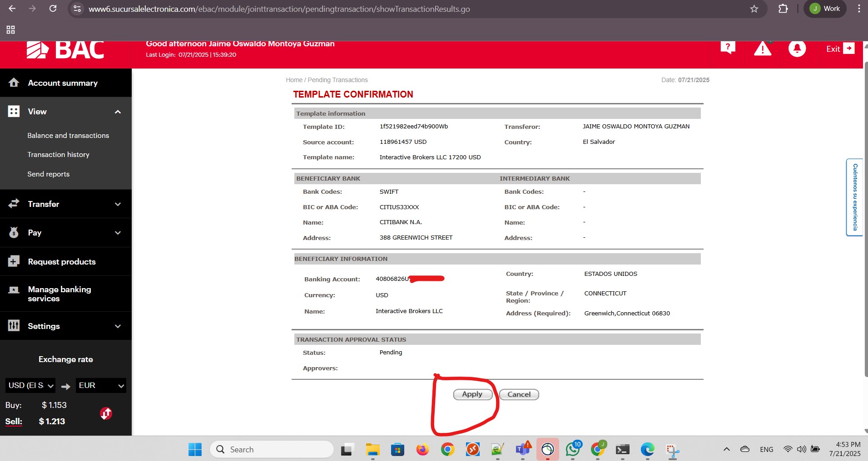Image resolution: width=868 pixels, height=461 pixels.
Task: Open File Explorer from the taskbar
Action: click(372, 449)
